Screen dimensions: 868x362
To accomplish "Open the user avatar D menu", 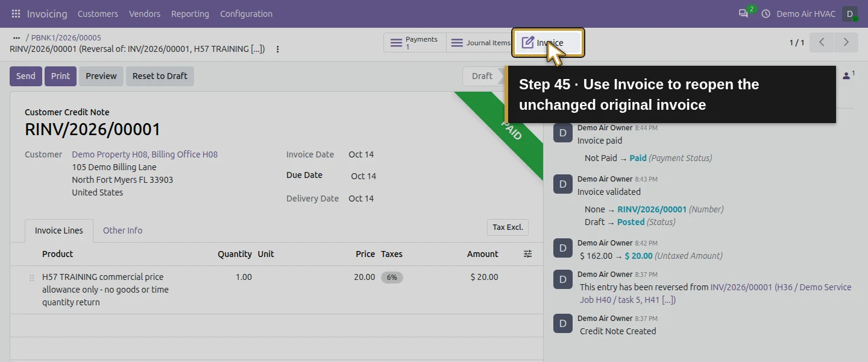I will pos(849,13).
